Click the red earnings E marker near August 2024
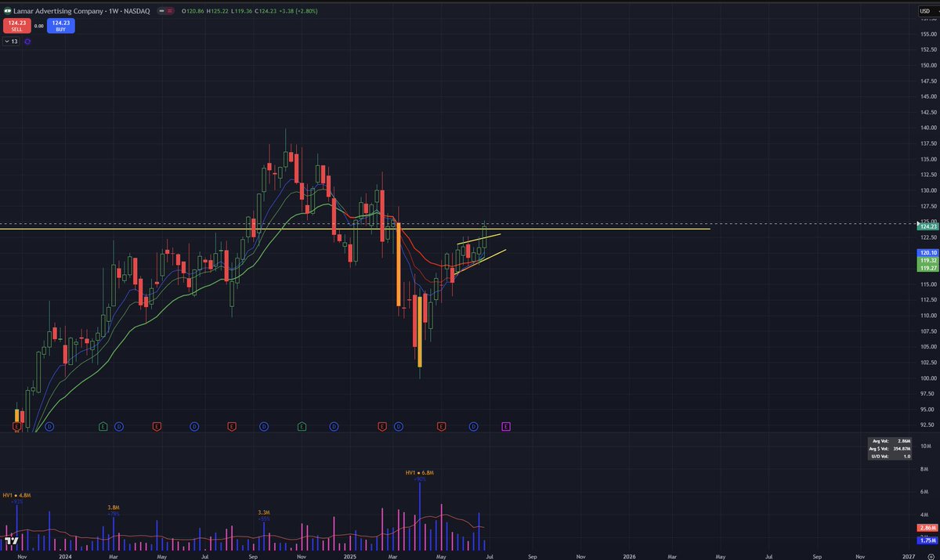 pos(231,426)
